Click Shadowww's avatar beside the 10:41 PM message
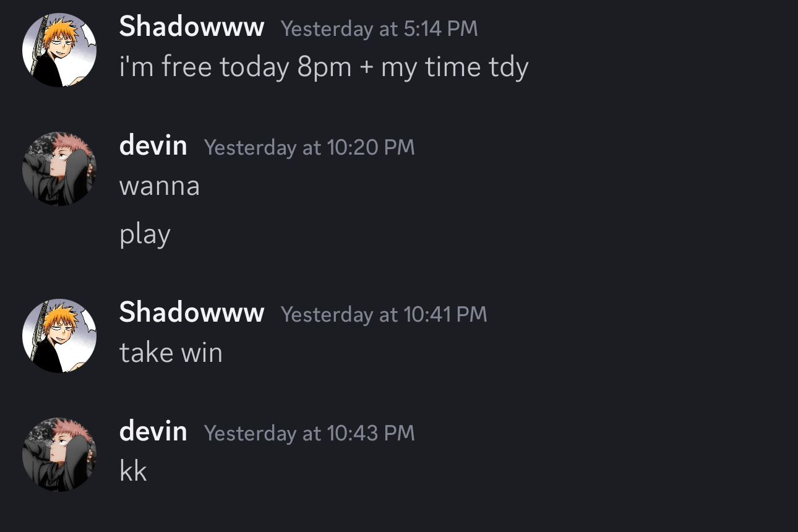 coord(59,335)
